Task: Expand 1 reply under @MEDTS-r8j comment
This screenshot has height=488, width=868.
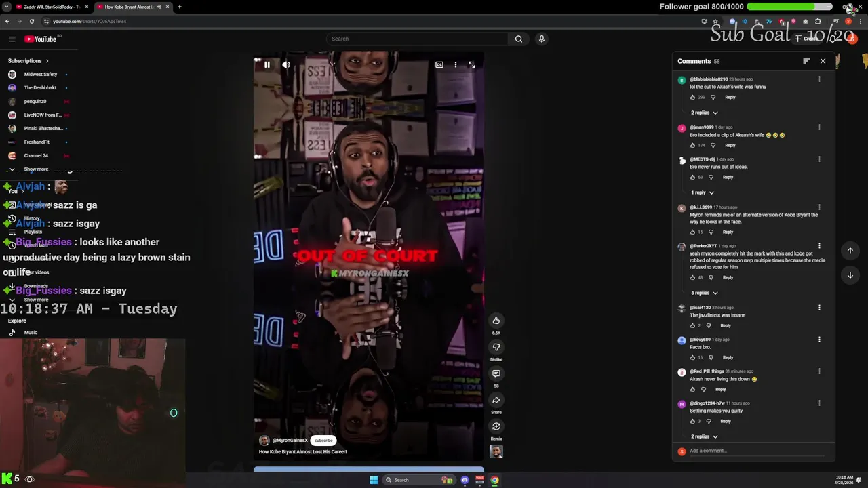Action: pyautogui.click(x=703, y=192)
